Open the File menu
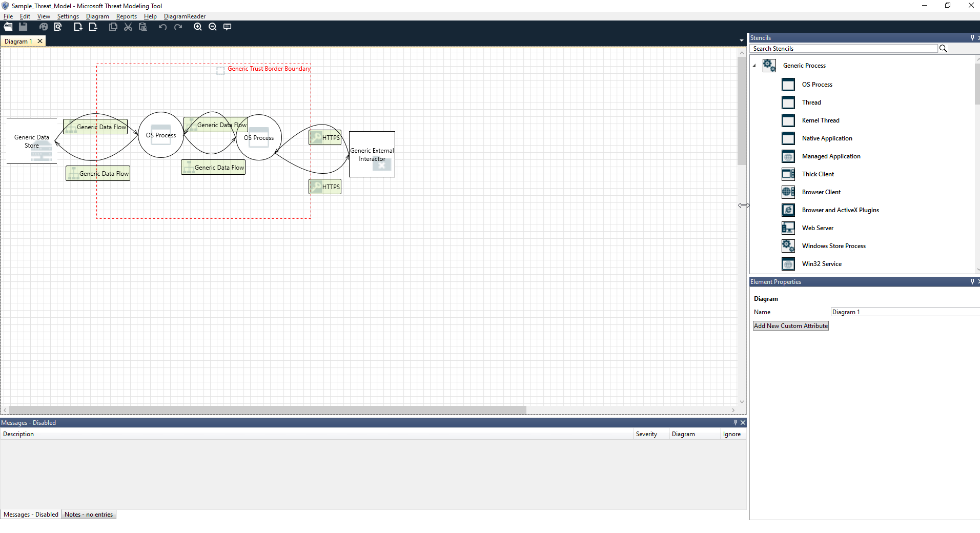This screenshot has height=533, width=980. 8,16
